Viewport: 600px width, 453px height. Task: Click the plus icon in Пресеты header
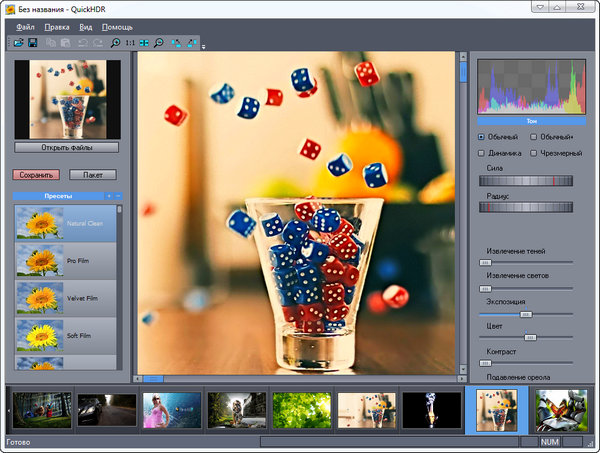pos(109,195)
